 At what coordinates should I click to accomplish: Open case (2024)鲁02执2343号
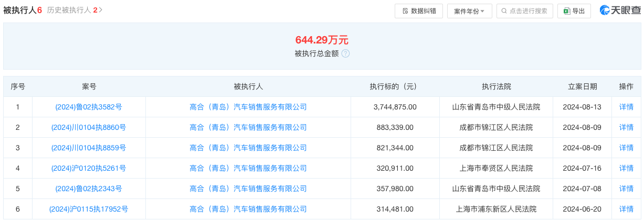[x=89, y=189]
